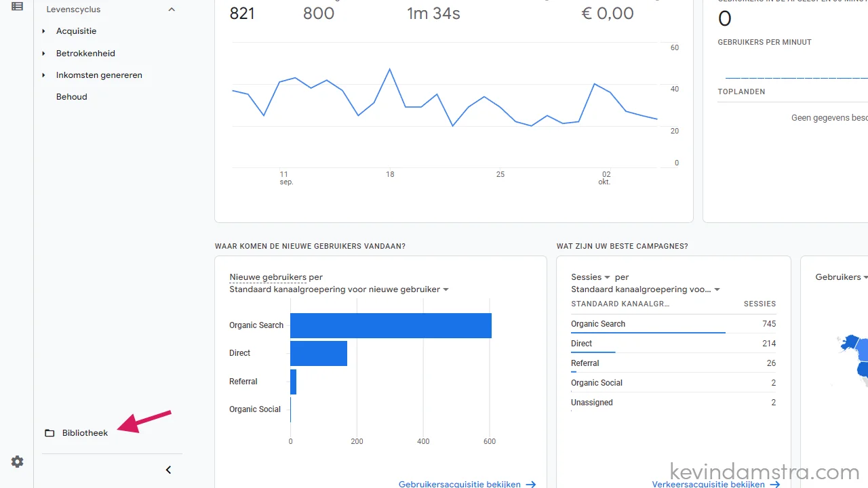
Task: Expand the Acquisitie tree item
Action: (43, 31)
